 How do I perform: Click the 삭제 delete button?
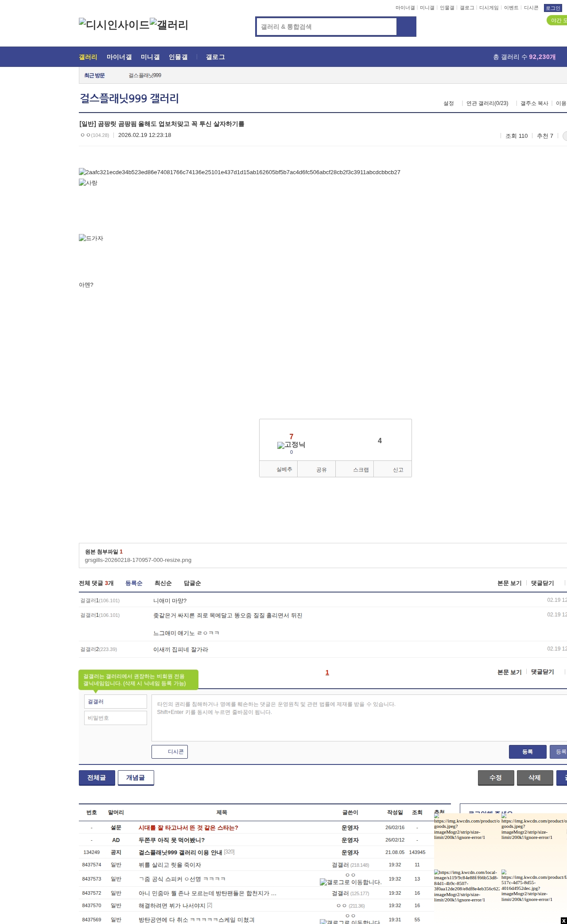click(x=535, y=778)
